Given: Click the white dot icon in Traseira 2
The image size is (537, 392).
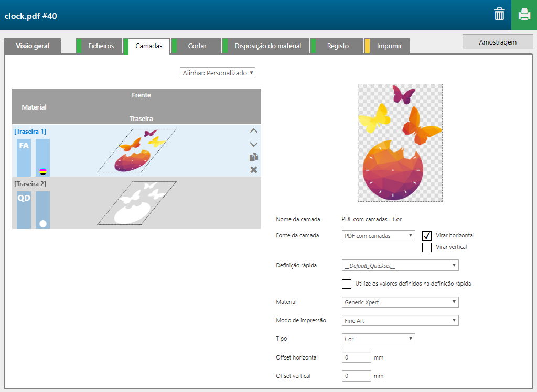Looking at the screenshot, I should [43, 224].
